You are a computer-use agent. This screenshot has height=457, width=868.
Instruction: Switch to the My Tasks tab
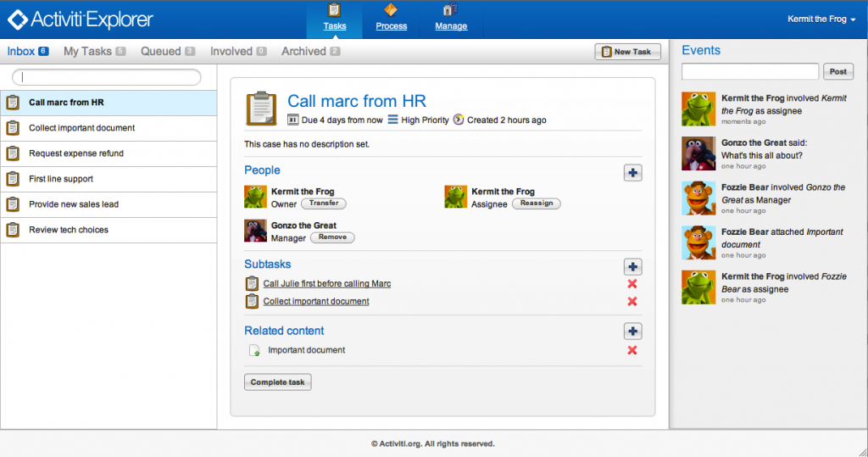[95, 52]
